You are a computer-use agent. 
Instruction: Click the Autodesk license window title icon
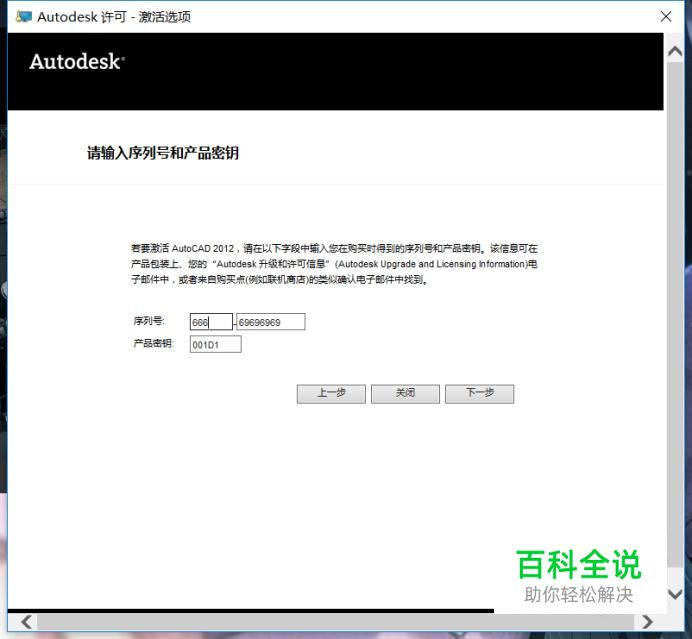coord(24,17)
